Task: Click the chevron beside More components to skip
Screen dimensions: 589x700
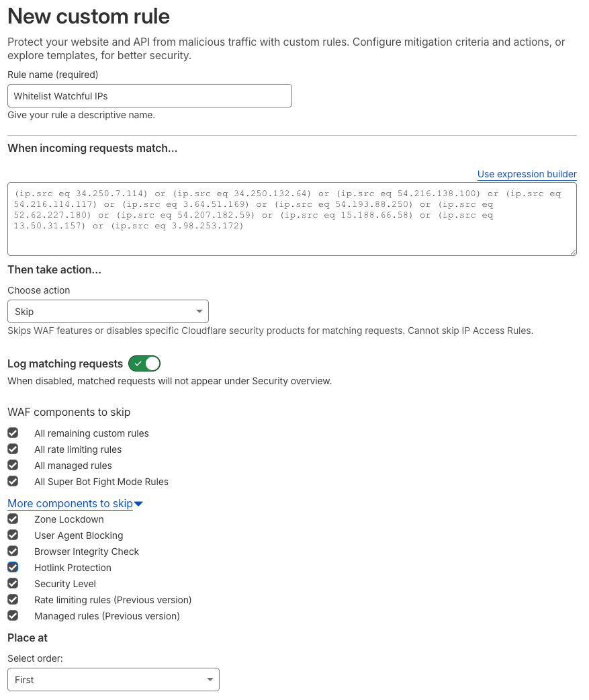Action: (x=138, y=503)
